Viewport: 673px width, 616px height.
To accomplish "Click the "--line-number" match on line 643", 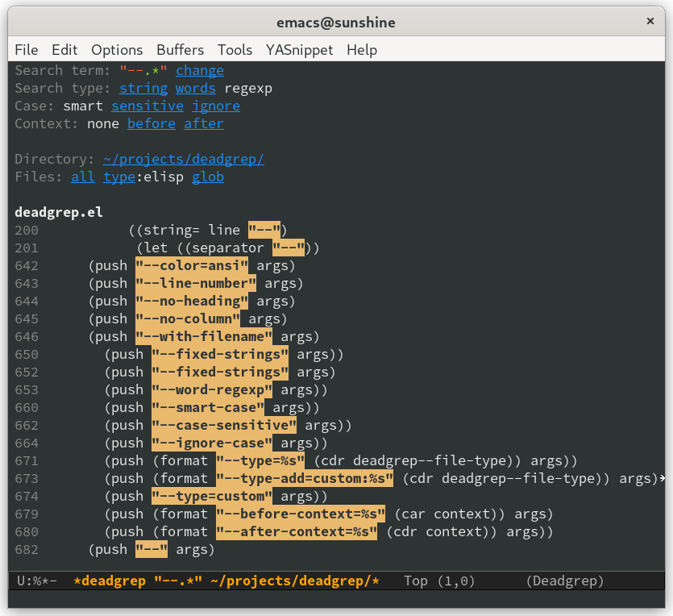I will click(x=196, y=283).
